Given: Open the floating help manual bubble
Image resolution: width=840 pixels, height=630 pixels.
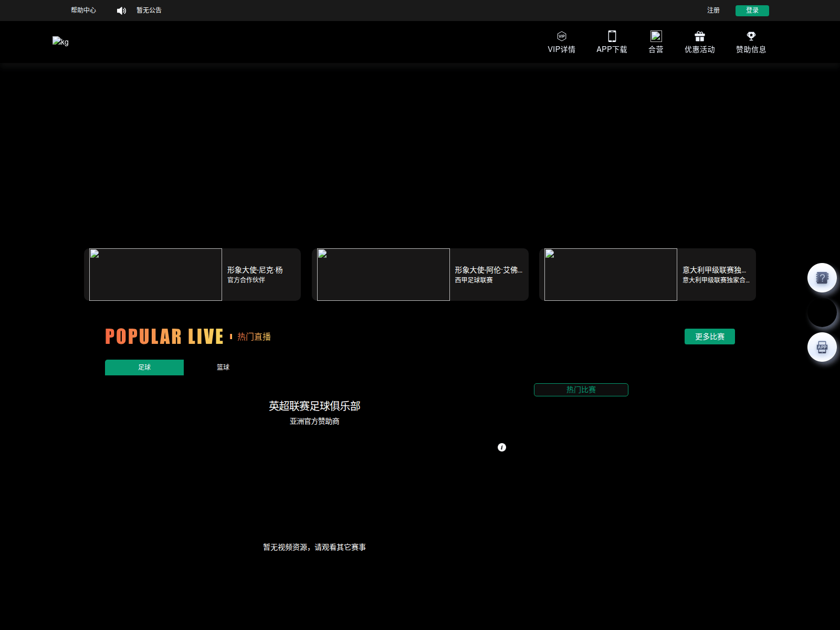Looking at the screenshot, I should tap(822, 278).
